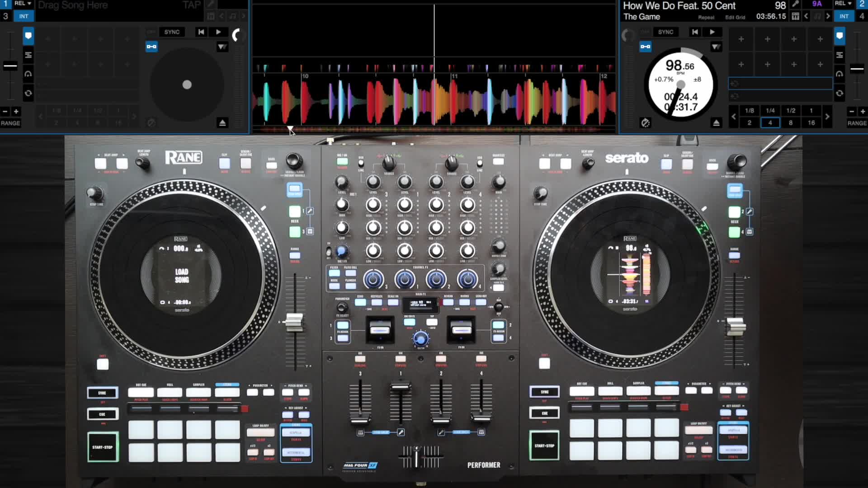Toggle INT mode on left deck
Screen dimensions: 868x488
(24, 16)
